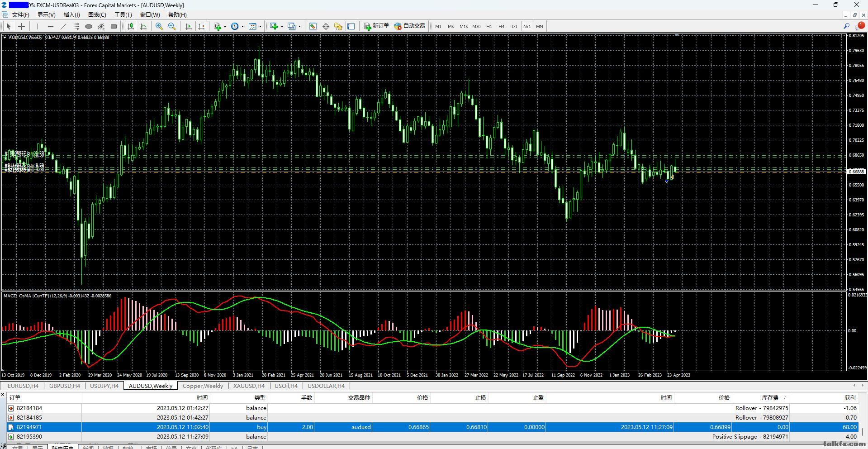Expand the new chart dropdown arrow

281,26
